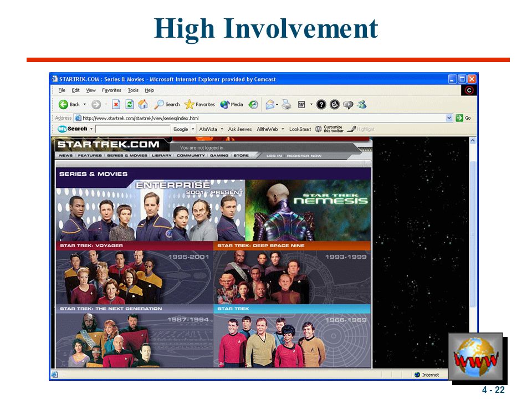Open the MySearch dropdown arrow
This screenshot has height=399, width=532.
91,129
